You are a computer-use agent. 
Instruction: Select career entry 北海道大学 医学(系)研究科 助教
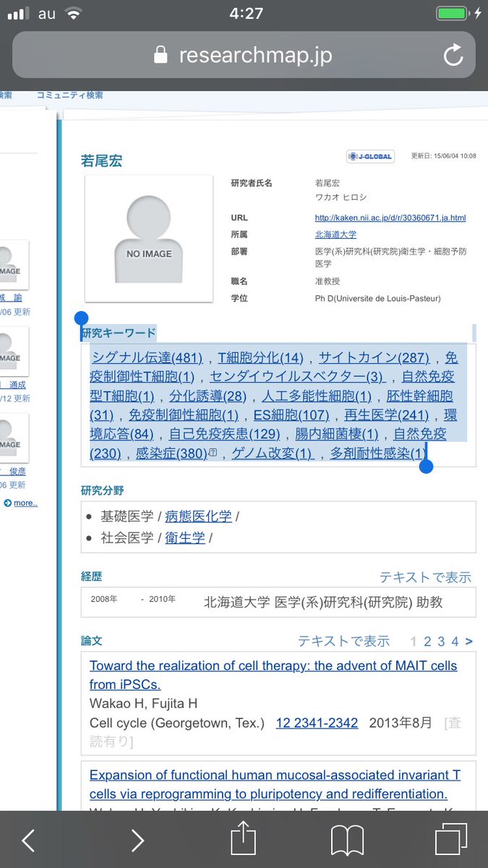(323, 602)
